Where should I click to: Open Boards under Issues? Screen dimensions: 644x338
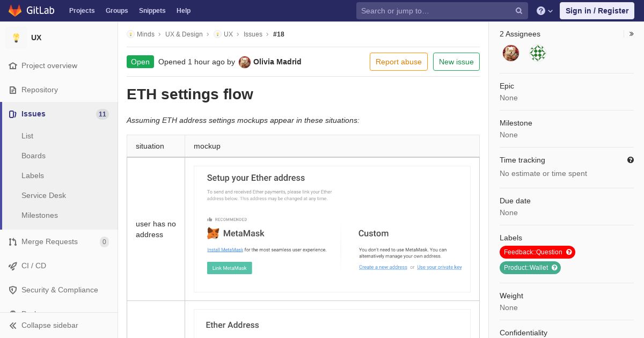33,156
